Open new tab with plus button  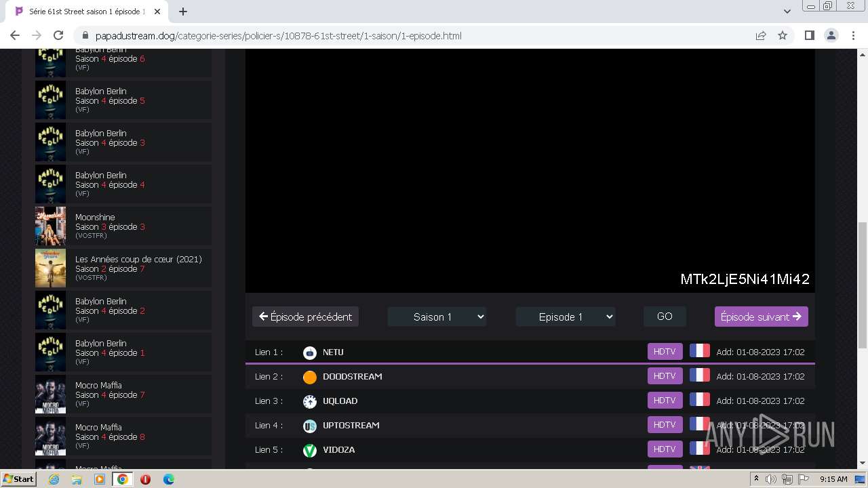point(183,12)
